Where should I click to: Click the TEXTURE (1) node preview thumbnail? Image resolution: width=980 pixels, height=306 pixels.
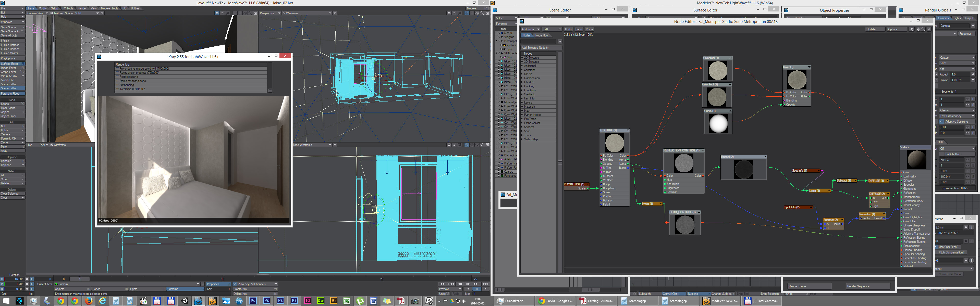[614, 143]
